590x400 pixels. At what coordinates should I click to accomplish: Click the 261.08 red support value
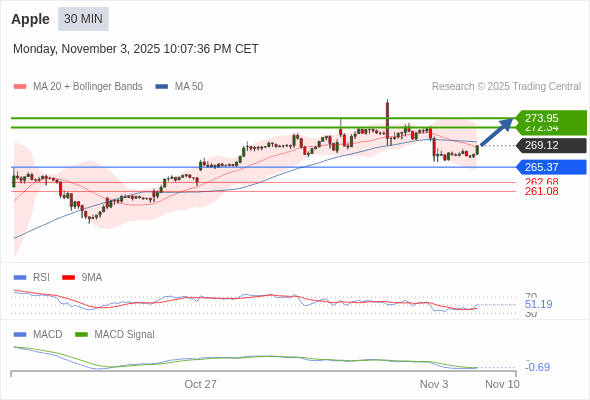(x=541, y=191)
